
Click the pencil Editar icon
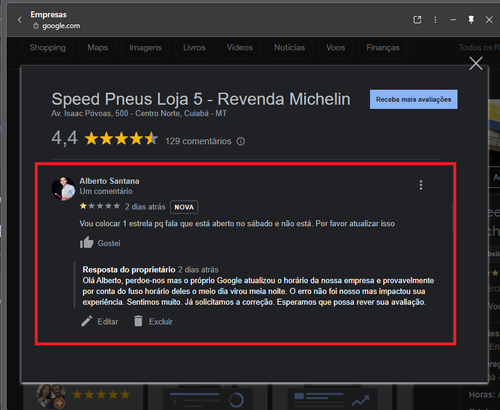click(x=87, y=321)
